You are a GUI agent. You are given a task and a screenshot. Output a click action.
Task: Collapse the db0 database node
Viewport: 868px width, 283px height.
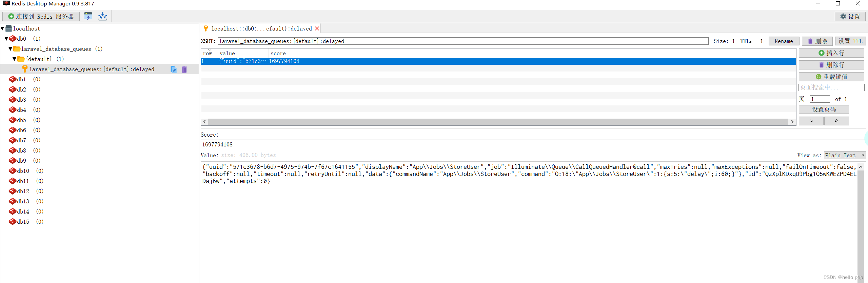coord(6,39)
